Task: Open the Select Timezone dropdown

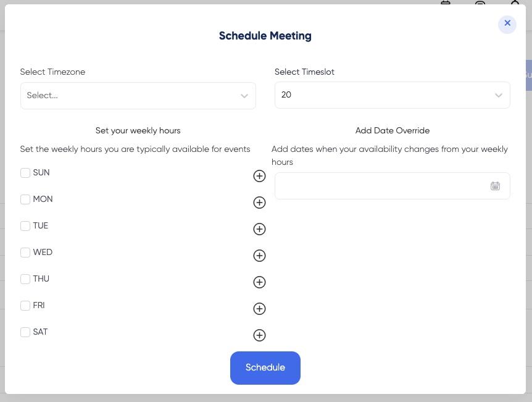Action: [x=138, y=96]
